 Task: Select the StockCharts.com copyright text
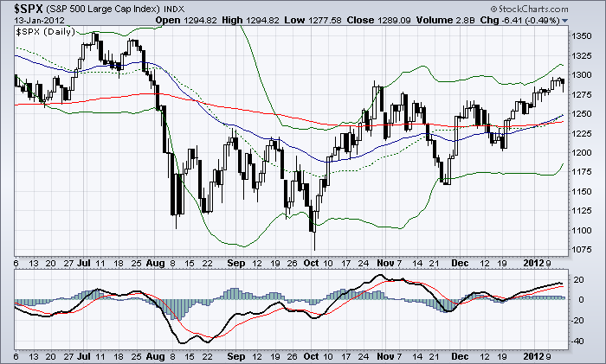pos(529,9)
